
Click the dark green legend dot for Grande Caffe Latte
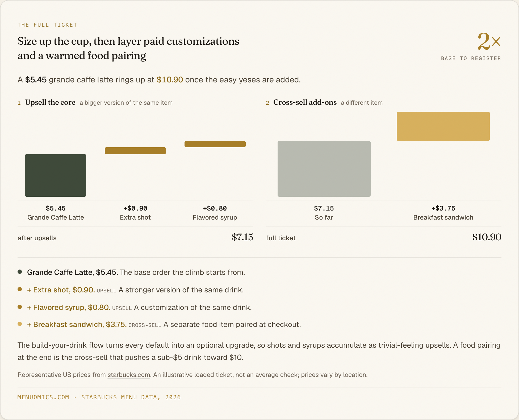click(20, 272)
